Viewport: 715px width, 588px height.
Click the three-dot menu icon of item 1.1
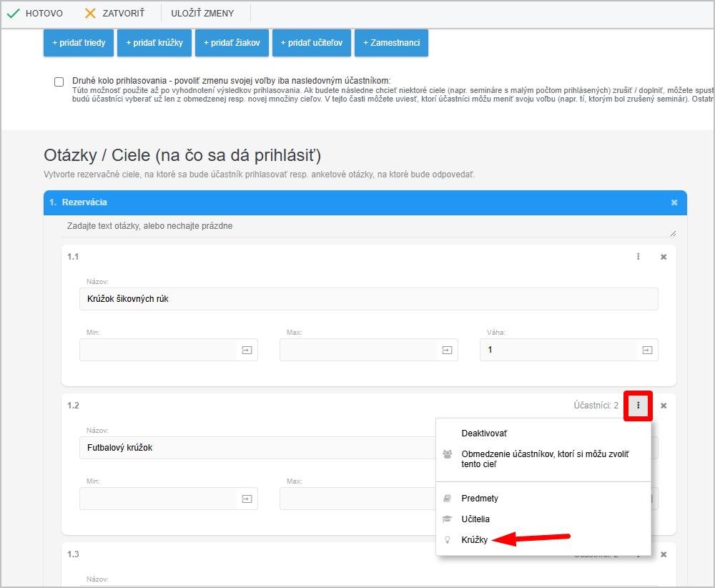pyautogui.click(x=638, y=257)
